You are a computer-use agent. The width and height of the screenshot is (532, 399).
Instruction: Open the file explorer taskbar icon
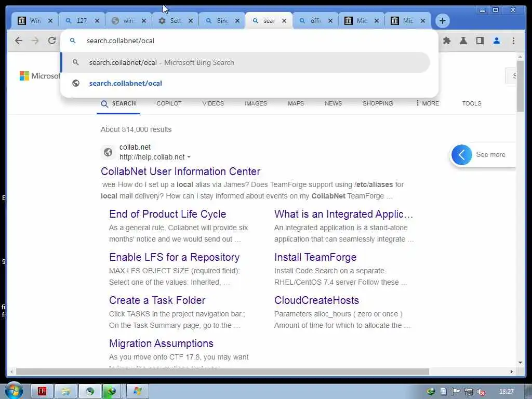66,391
